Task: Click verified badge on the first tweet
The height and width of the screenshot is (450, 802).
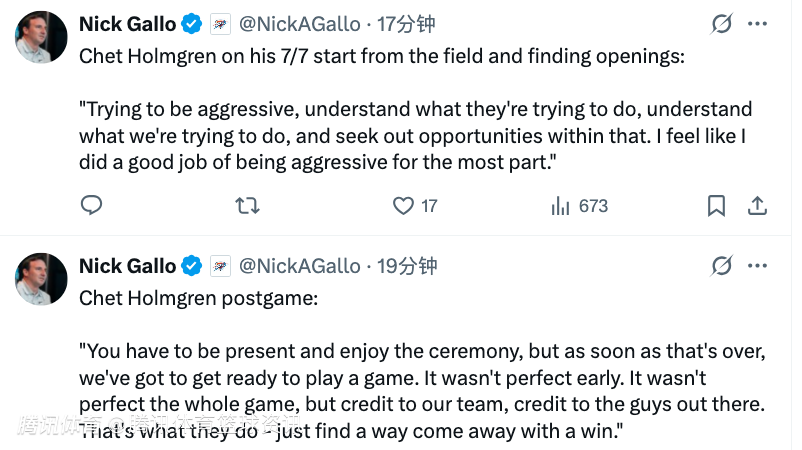Action: [x=193, y=23]
